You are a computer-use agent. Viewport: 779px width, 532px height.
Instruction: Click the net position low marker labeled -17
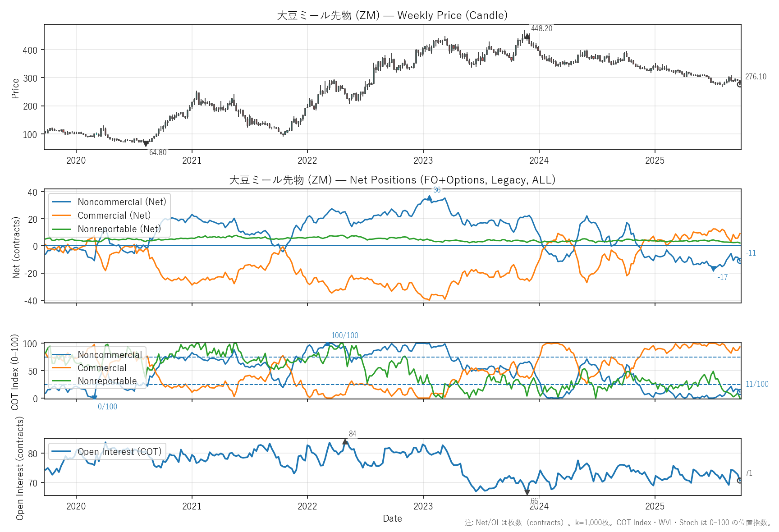(x=713, y=269)
